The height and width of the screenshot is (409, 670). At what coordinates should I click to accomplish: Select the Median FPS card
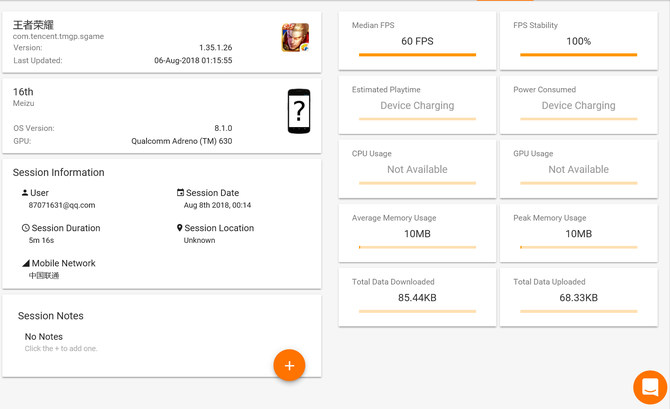(x=417, y=41)
